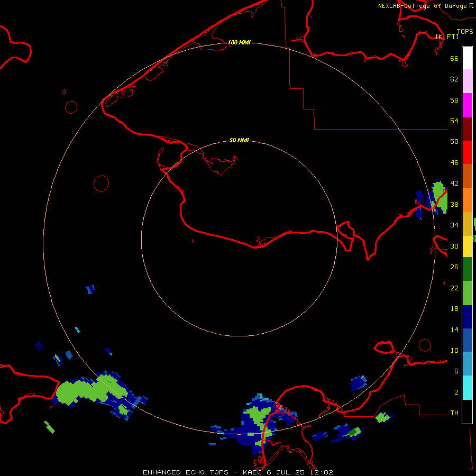The height and width of the screenshot is (476, 476).
Task: Click the cyan legend swatch
Action: pos(467,388)
